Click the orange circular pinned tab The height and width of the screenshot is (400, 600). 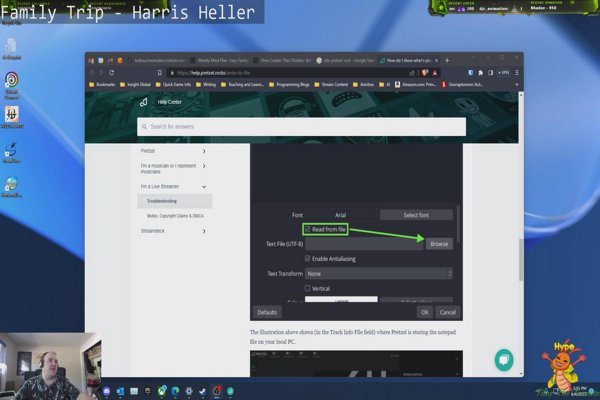click(120, 60)
